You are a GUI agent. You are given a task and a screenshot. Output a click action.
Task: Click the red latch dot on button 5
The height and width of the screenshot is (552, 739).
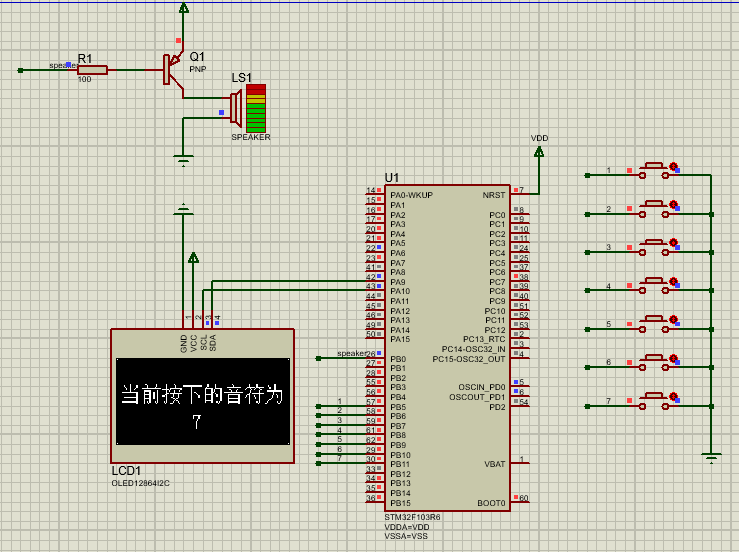pos(673,320)
